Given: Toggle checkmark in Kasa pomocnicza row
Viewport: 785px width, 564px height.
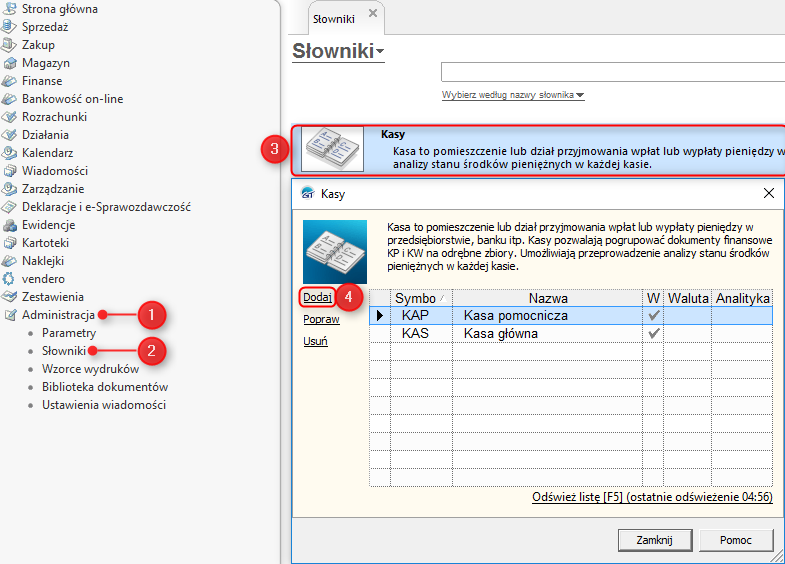Looking at the screenshot, I should click(653, 315).
